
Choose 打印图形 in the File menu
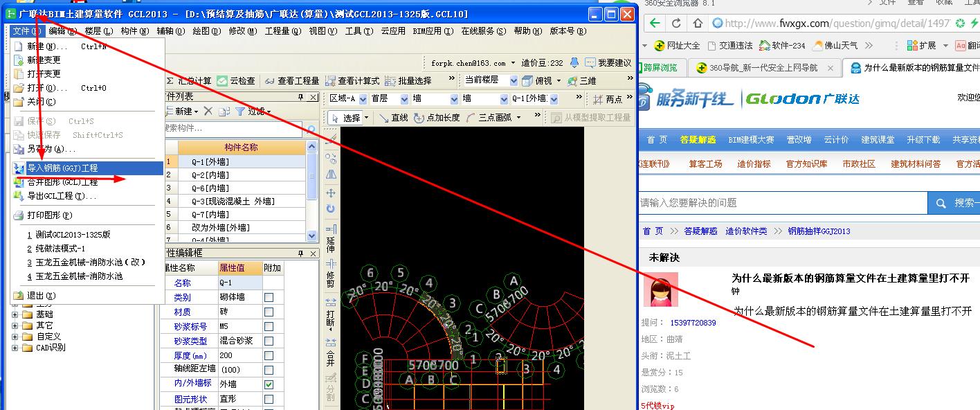87,215
